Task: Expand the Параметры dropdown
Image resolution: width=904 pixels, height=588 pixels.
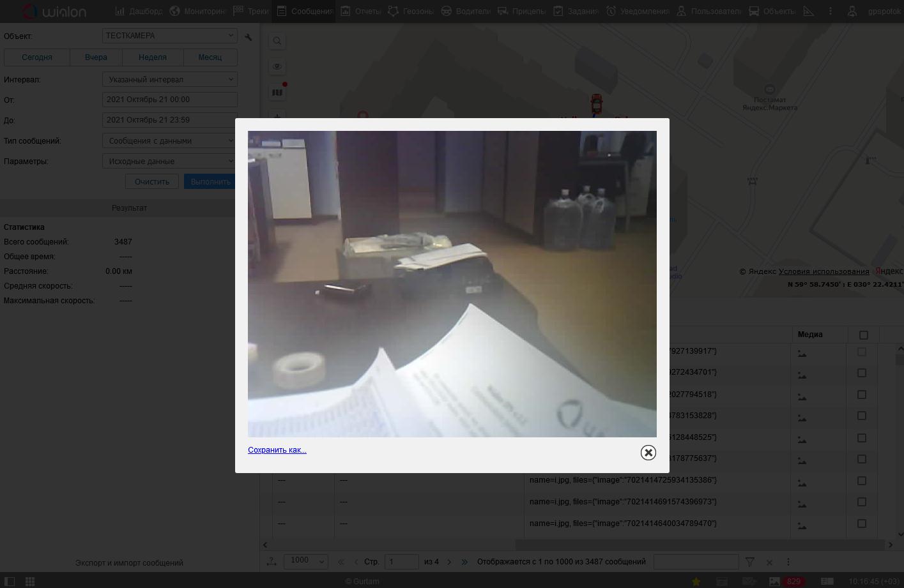Action: (169, 161)
